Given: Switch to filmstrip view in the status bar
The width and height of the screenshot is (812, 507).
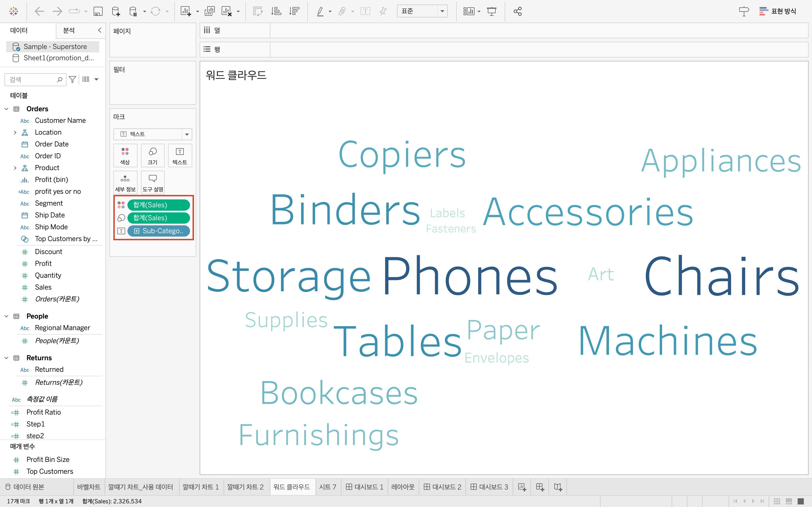Looking at the screenshot, I should pos(789,501).
